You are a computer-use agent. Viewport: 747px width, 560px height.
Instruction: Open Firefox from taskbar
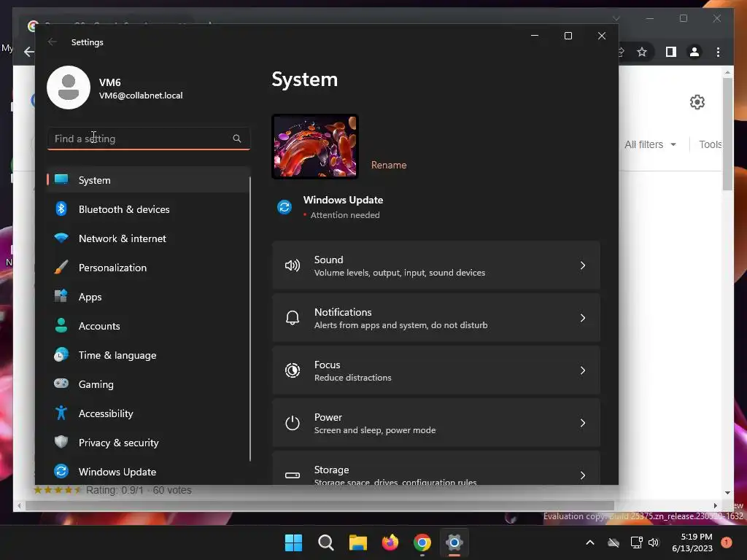tap(390, 542)
